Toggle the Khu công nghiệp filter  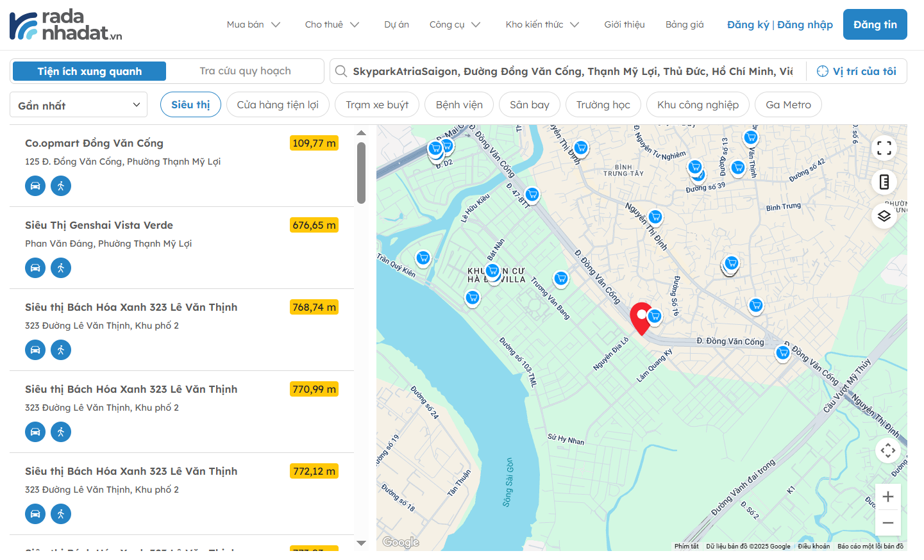(698, 104)
